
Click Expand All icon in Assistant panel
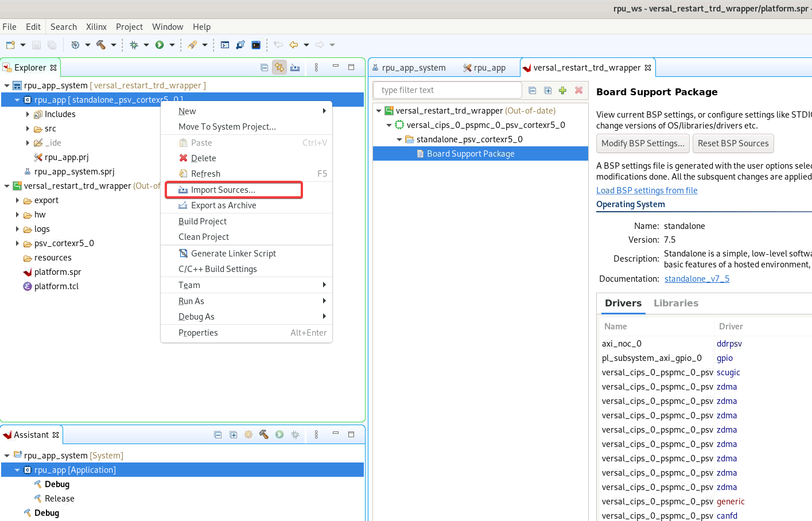coord(234,434)
